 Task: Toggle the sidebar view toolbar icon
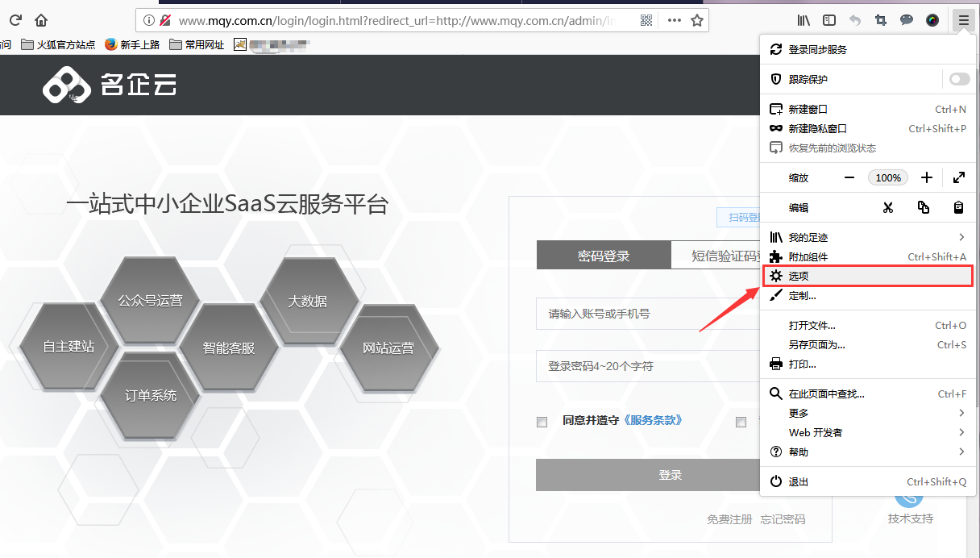click(x=828, y=20)
